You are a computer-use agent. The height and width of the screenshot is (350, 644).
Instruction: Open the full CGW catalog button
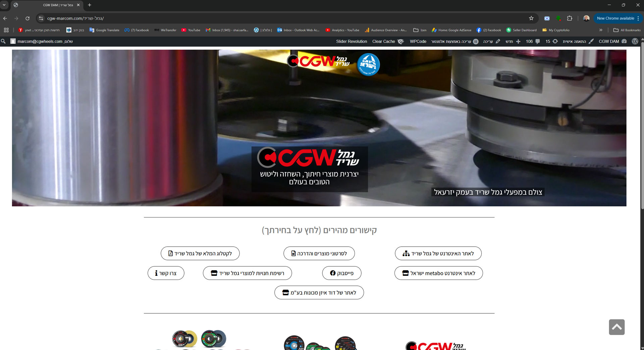tap(200, 253)
